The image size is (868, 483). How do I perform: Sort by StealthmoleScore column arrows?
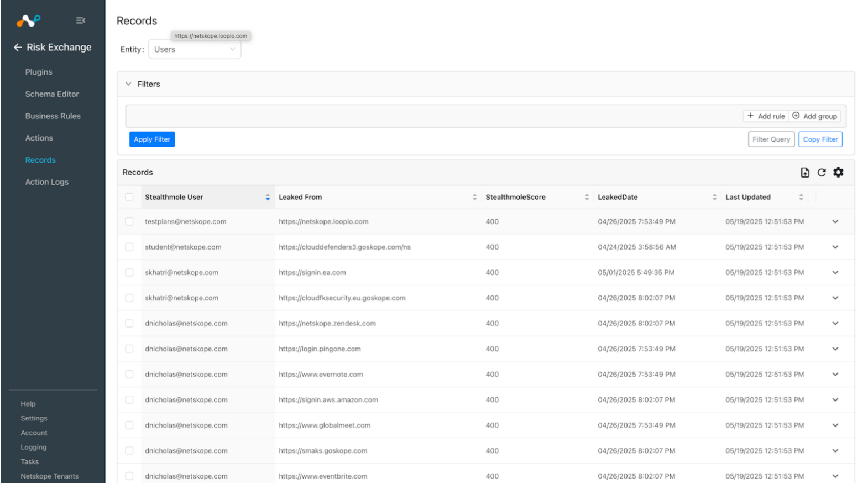click(587, 197)
